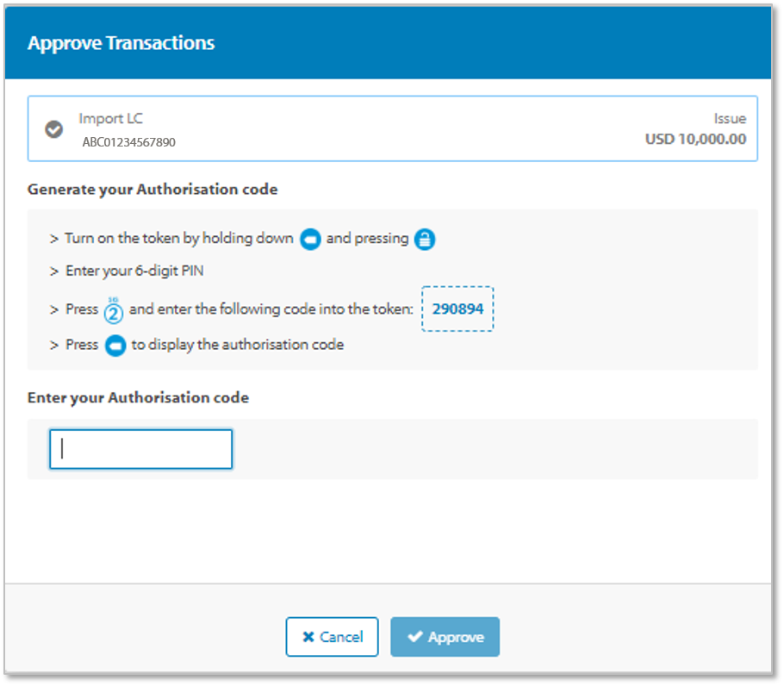Click the SG 2 key icon
Image resolution: width=784 pixels, height=686 pixels.
point(115,309)
